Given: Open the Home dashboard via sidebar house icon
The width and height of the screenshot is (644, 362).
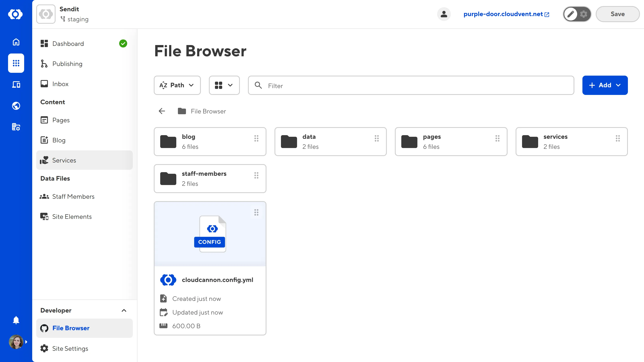Looking at the screenshot, I should click(16, 42).
